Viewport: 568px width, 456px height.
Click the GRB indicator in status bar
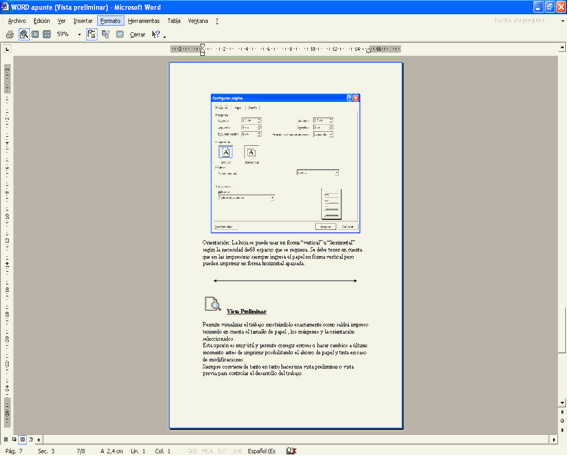tap(192, 451)
